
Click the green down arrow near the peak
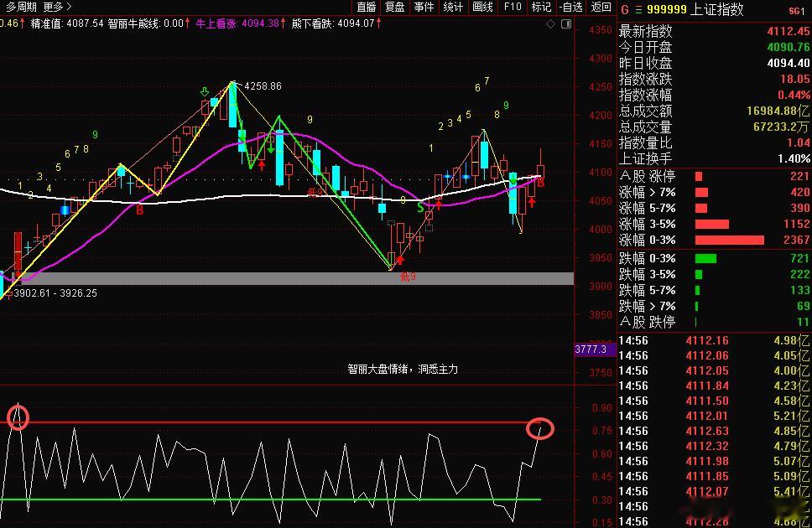[204, 92]
